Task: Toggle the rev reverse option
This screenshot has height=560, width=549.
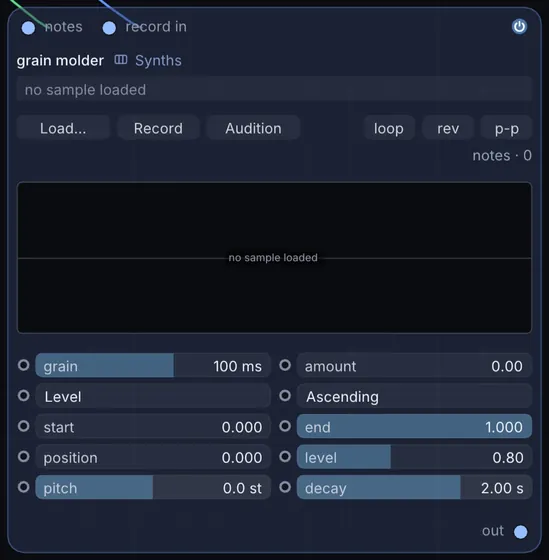Action: pyautogui.click(x=448, y=128)
